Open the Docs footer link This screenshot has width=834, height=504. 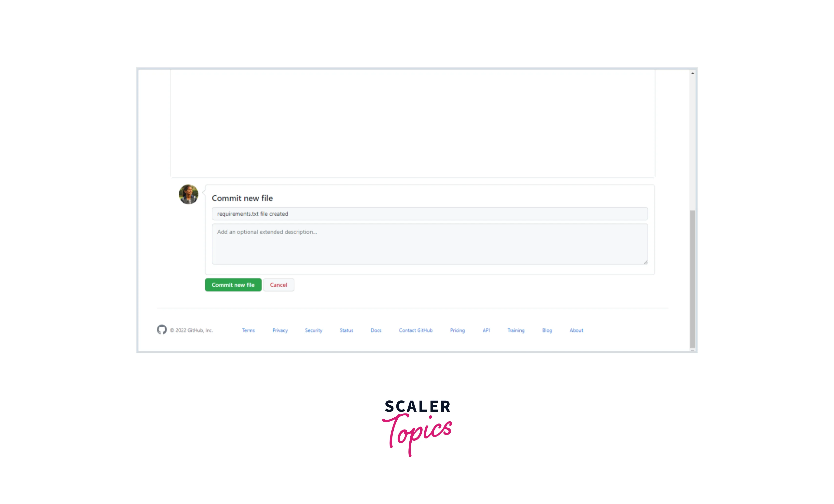[376, 330]
